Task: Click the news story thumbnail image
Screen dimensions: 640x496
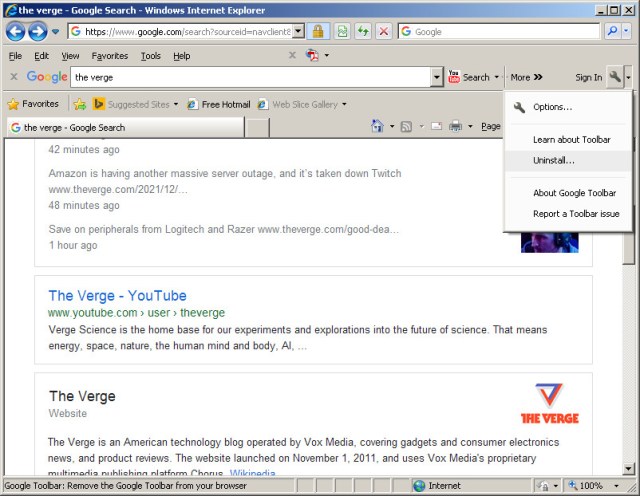Action: pyautogui.click(x=549, y=242)
